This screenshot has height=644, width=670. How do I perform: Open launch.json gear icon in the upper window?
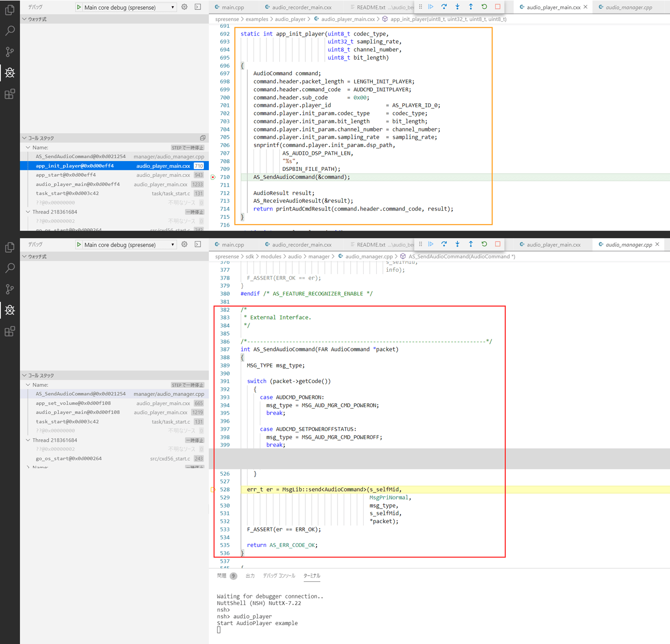(184, 7)
